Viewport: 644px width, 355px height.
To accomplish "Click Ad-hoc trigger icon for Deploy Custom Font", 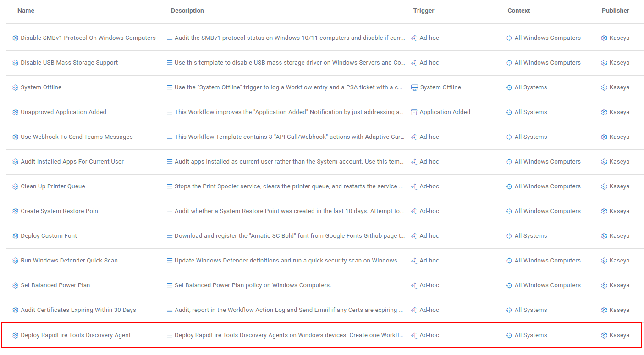I will (414, 236).
